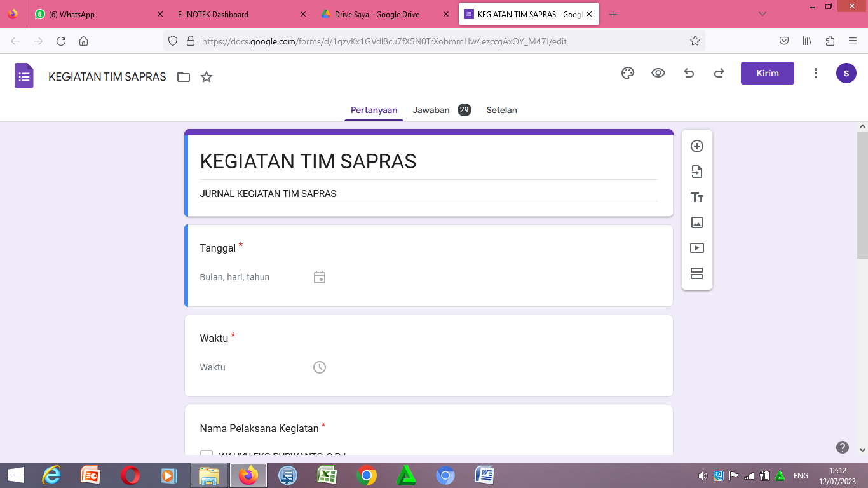Open the Setelan tab
Screen dimensions: 868x488
501,110
